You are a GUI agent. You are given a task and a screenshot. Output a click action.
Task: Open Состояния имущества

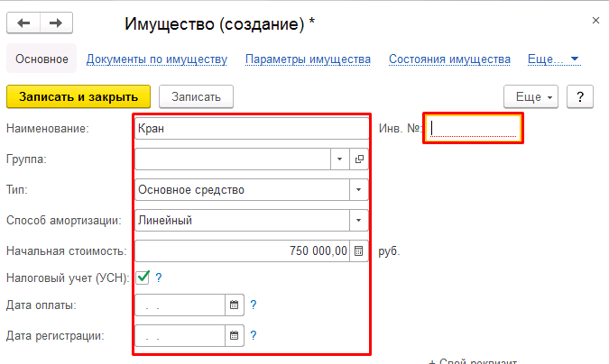pyautogui.click(x=450, y=59)
